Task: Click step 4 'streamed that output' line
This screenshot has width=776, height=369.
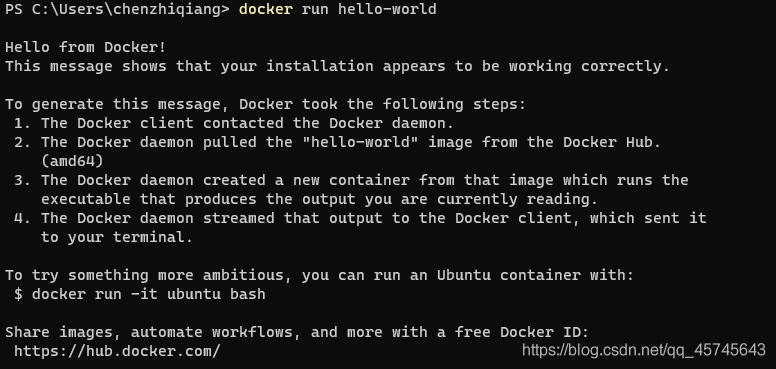Action: tap(360, 218)
